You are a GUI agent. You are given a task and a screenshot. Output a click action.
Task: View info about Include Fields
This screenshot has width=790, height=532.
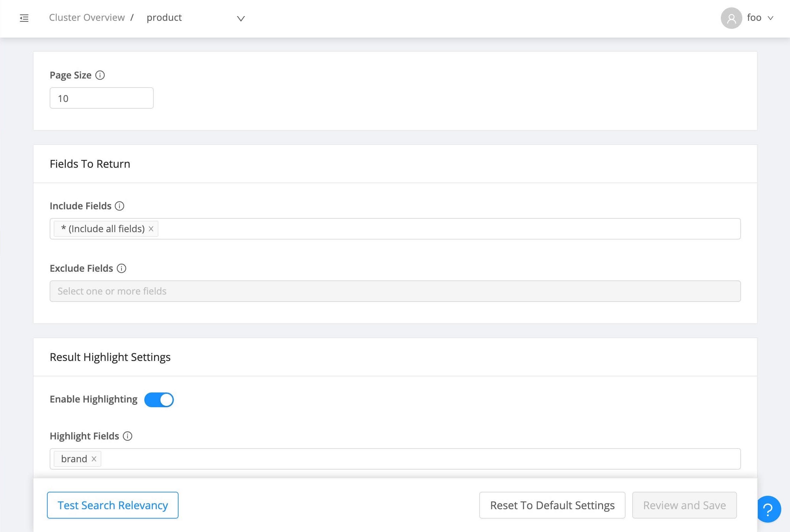tap(120, 206)
